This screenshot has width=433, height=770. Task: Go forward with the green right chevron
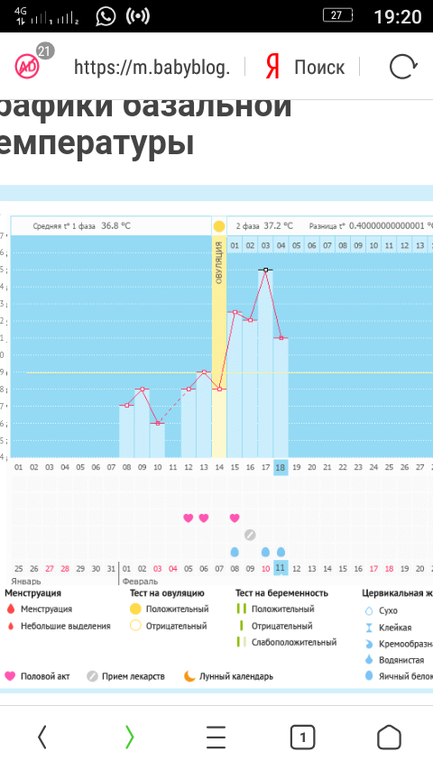(x=129, y=737)
